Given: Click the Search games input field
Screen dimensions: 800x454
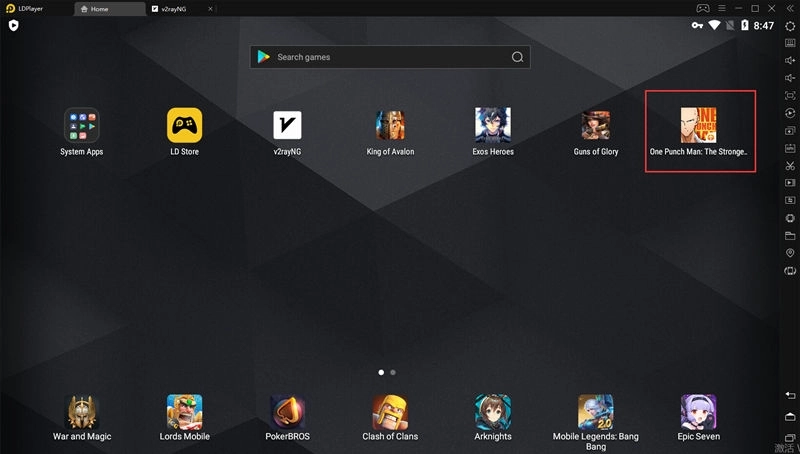Looking at the screenshot, I should (390, 57).
